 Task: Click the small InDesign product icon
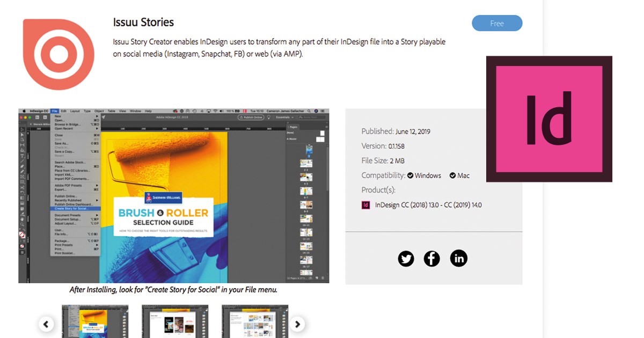click(x=366, y=205)
